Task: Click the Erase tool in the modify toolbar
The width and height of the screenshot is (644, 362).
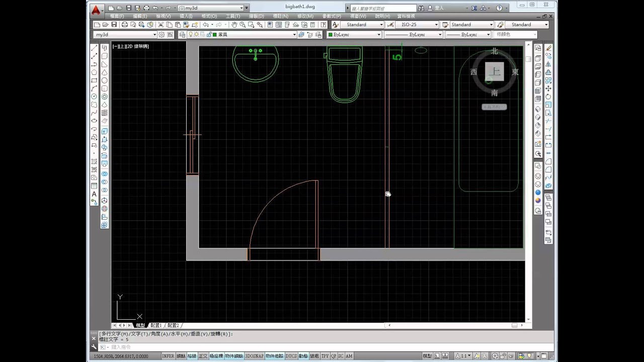Action: pyautogui.click(x=548, y=48)
